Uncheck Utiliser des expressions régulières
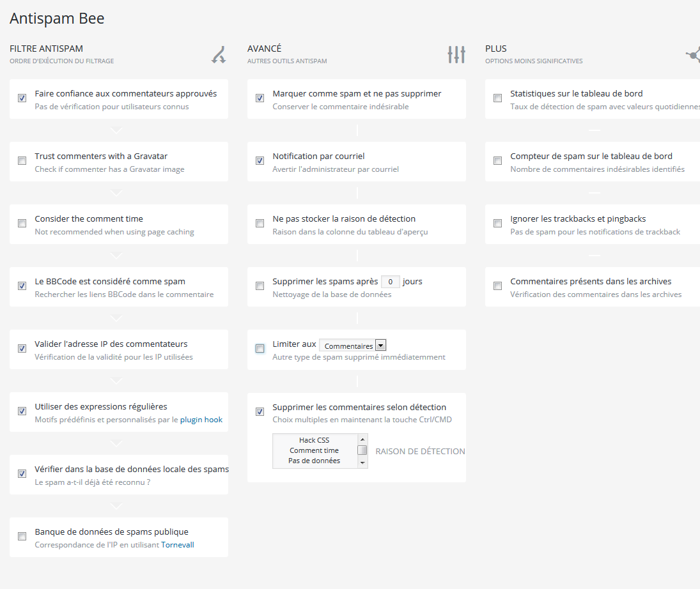The height and width of the screenshot is (589, 700). (x=22, y=411)
